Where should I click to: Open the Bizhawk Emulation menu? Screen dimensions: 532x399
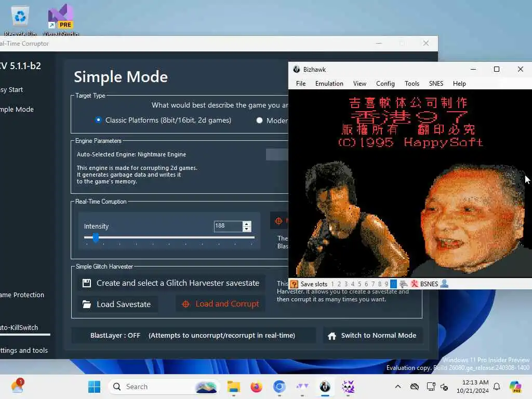click(x=329, y=84)
